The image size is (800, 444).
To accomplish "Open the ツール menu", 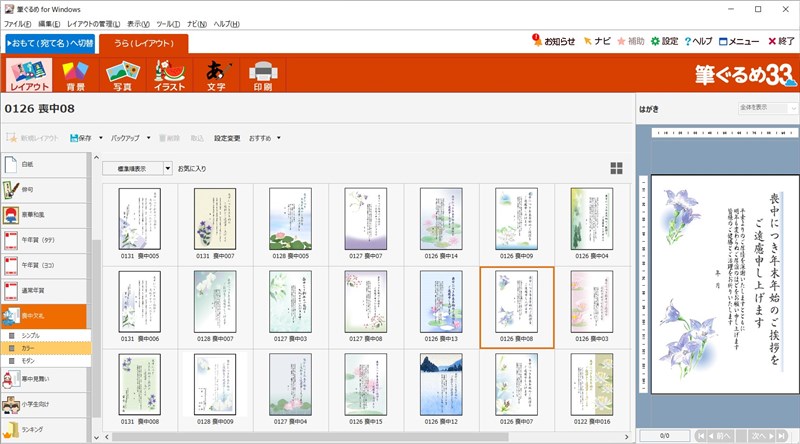I will (x=168, y=24).
